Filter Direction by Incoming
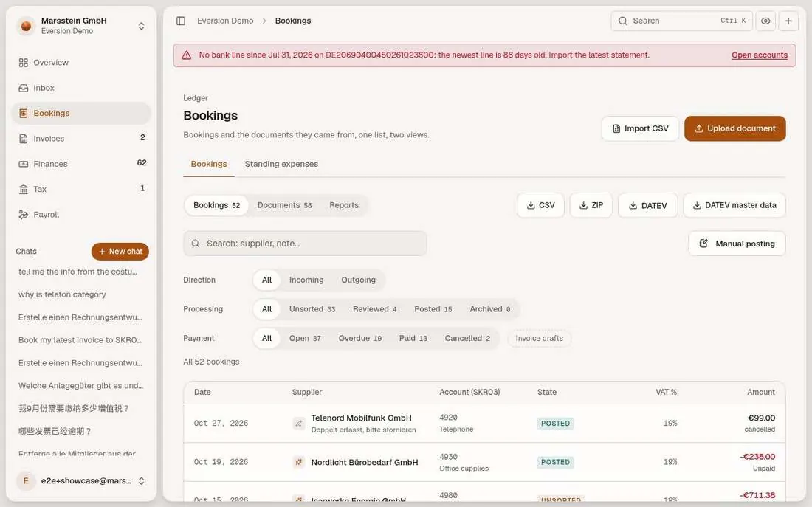This screenshot has height=507, width=812. [306, 280]
